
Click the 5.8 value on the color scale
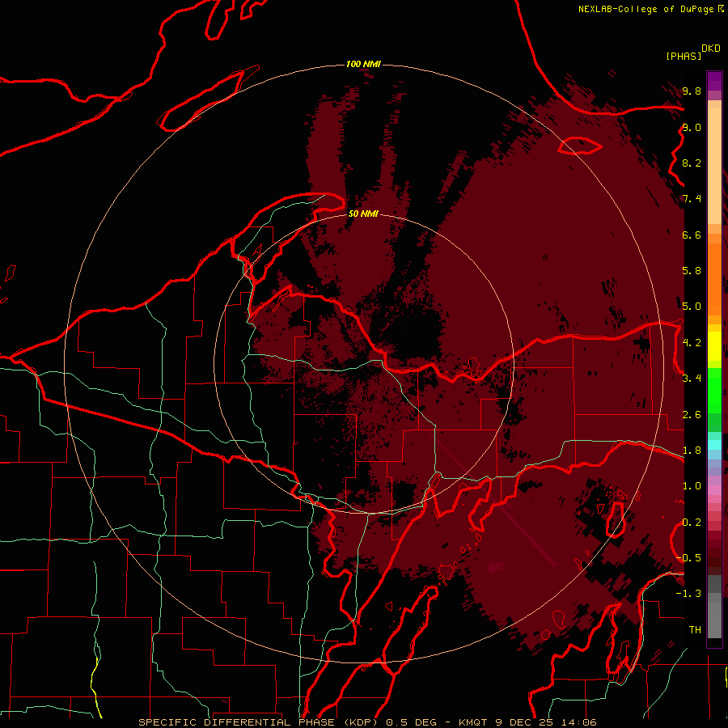(692, 271)
